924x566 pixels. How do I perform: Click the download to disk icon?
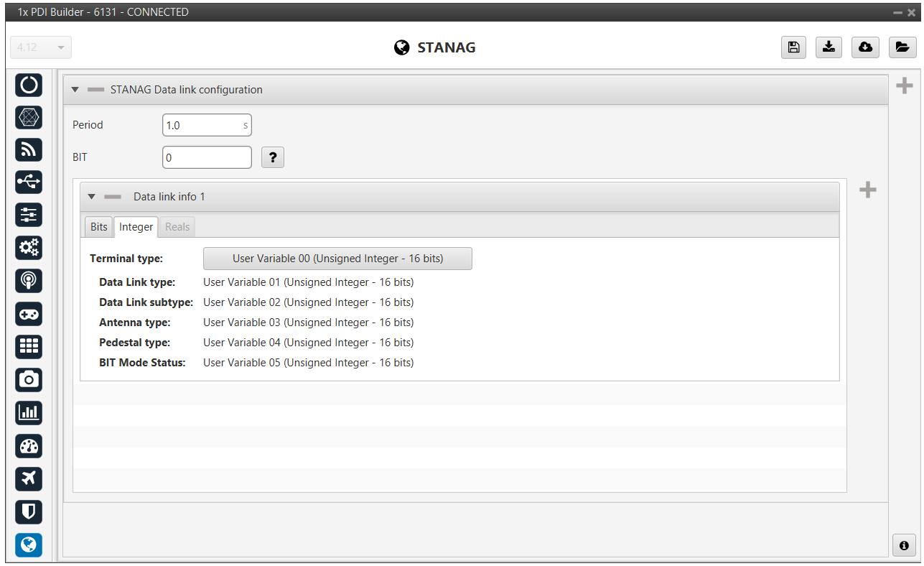(829, 47)
